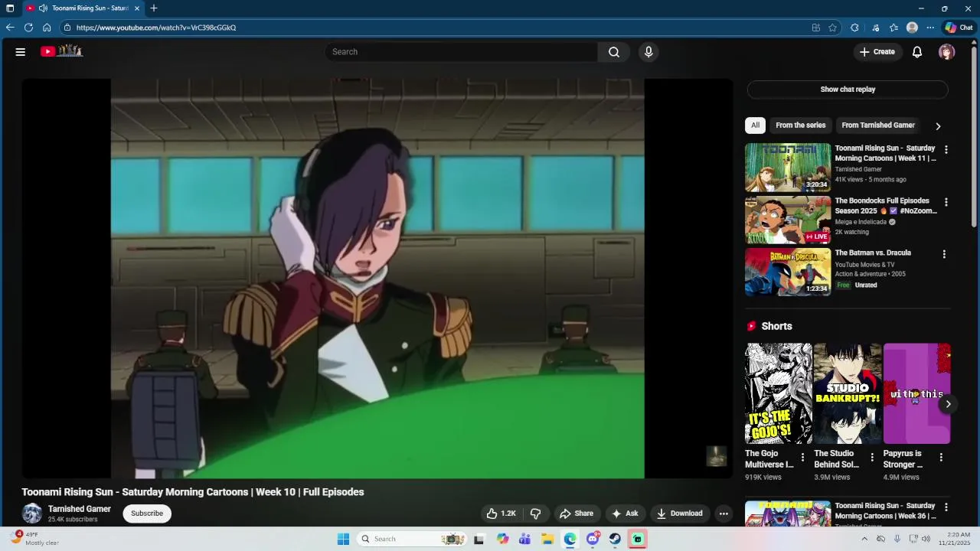Open Week 11 Toonami video thumbnail
Viewport: 980px width, 551px height.
(788, 168)
